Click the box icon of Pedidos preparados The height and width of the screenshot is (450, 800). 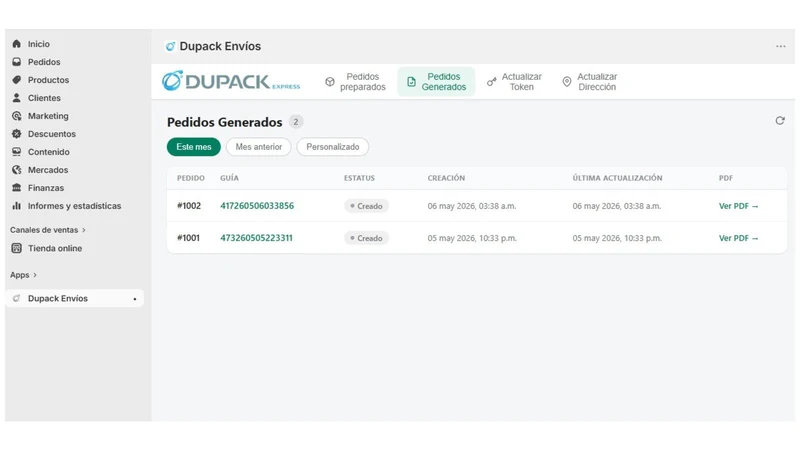(x=330, y=82)
